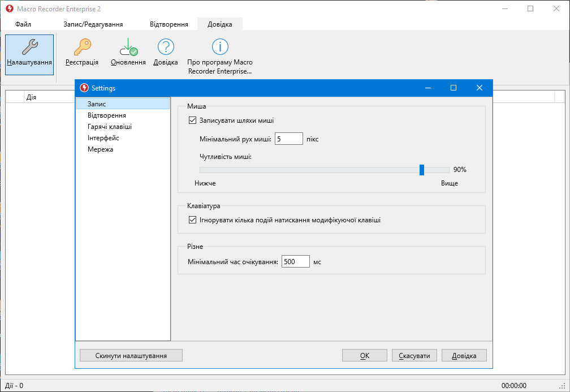Maximize the Macro Recorder main window

530,8
